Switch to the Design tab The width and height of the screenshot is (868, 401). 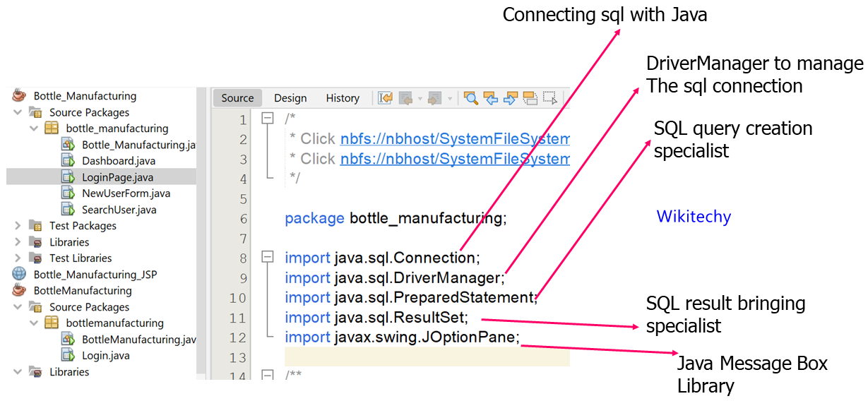(x=290, y=98)
